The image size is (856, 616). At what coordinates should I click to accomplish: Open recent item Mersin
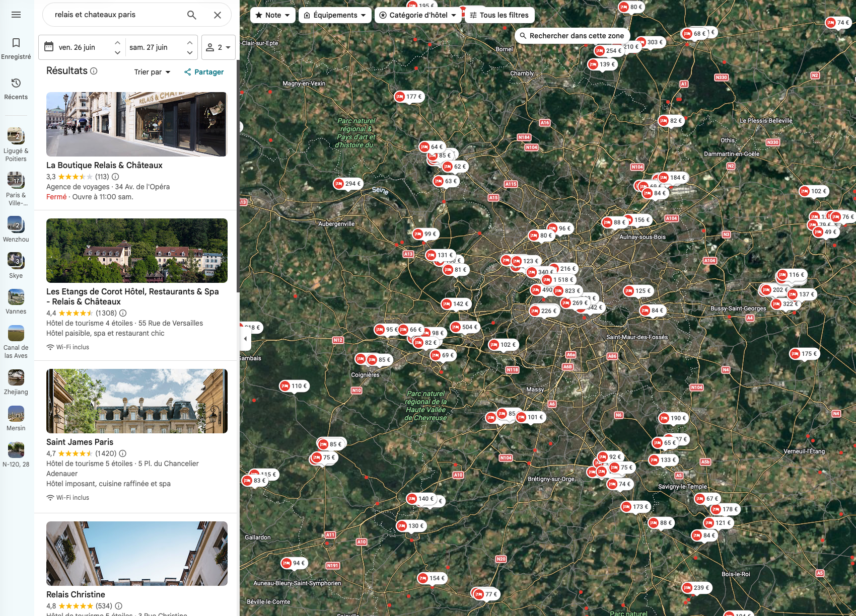(x=16, y=419)
